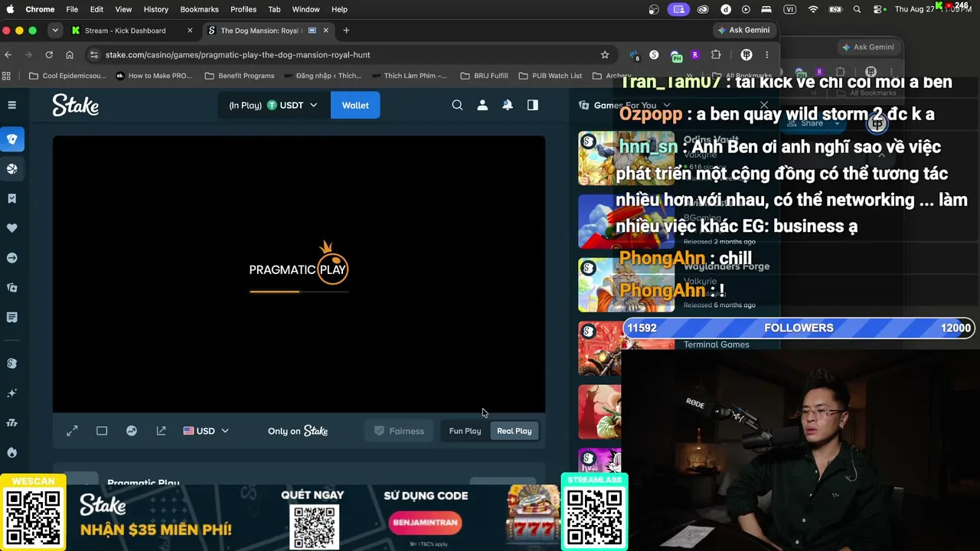Viewport: 980px width, 551px height.
Task: Open the Slots 777 icon in sidebar
Action: (x=11, y=422)
